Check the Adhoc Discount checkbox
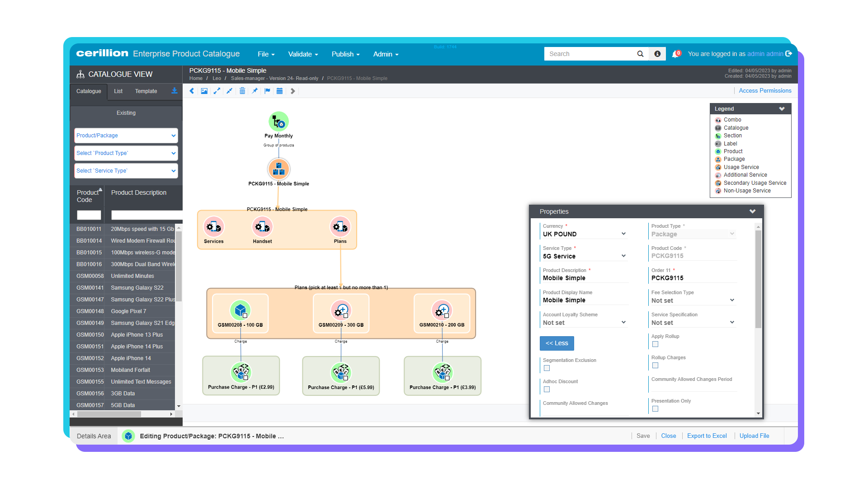Screen dimensions: 868x488 click(x=547, y=389)
